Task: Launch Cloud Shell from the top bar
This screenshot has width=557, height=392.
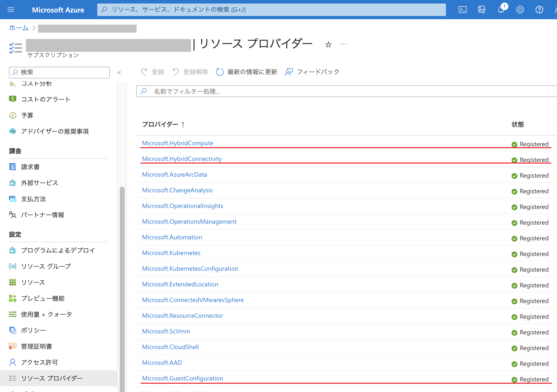Action: (463, 10)
